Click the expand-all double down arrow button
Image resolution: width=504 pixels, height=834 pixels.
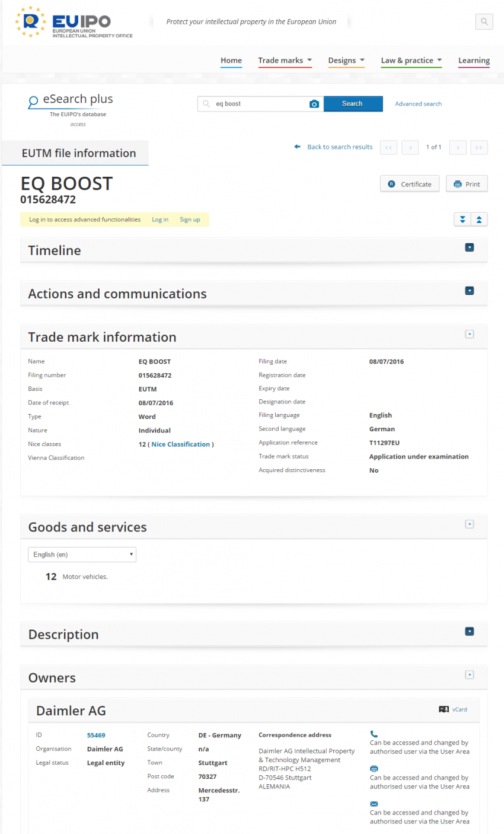click(x=462, y=219)
